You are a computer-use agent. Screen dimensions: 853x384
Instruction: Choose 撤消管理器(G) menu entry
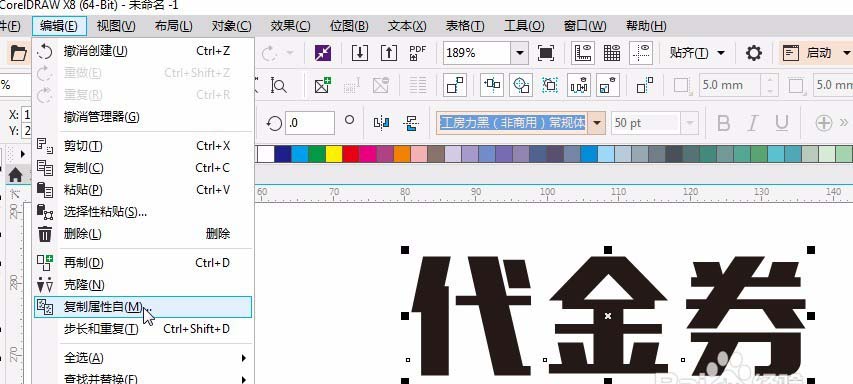(144, 116)
